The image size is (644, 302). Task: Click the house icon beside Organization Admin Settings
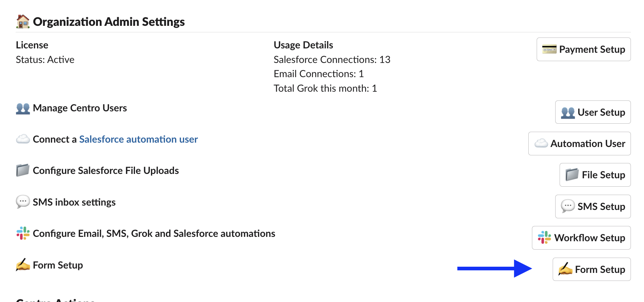pos(23,21)
